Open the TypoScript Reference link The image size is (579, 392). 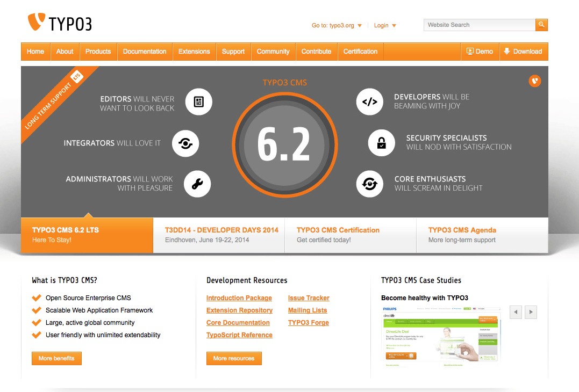point(239,335)
